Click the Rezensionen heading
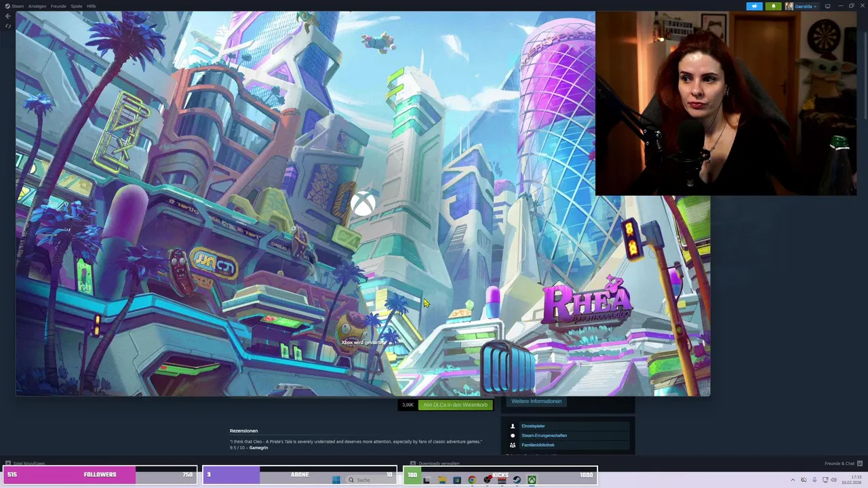 coord(243,431)
